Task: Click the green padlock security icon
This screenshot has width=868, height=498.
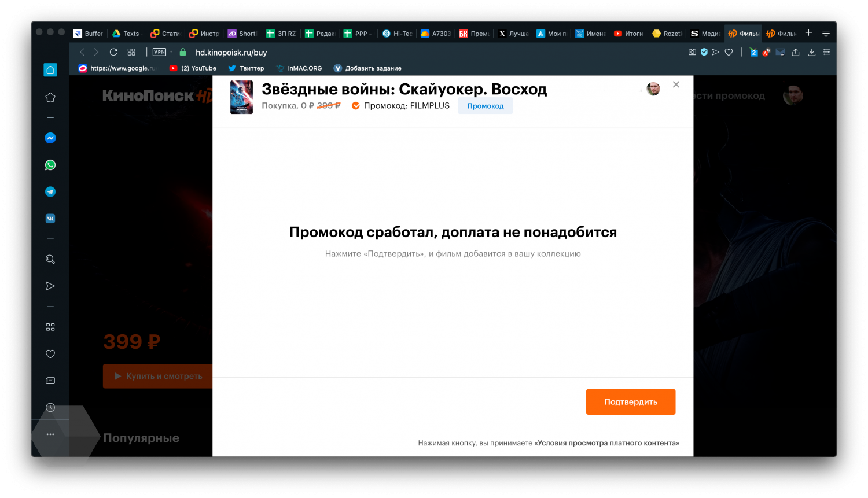Action: 183,52
